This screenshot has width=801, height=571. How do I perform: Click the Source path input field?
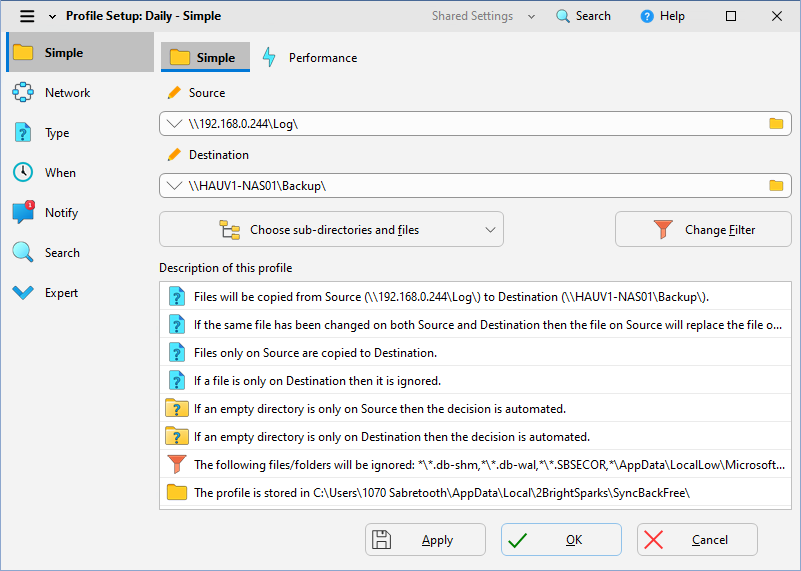click(470, 124)
